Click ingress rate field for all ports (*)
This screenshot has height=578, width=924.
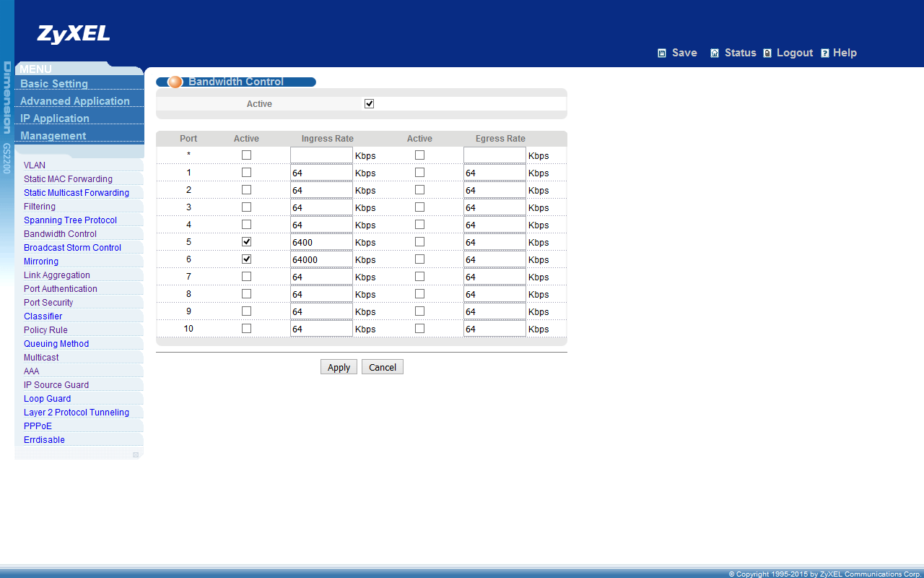pyautogui.click(x=321, y=155)
